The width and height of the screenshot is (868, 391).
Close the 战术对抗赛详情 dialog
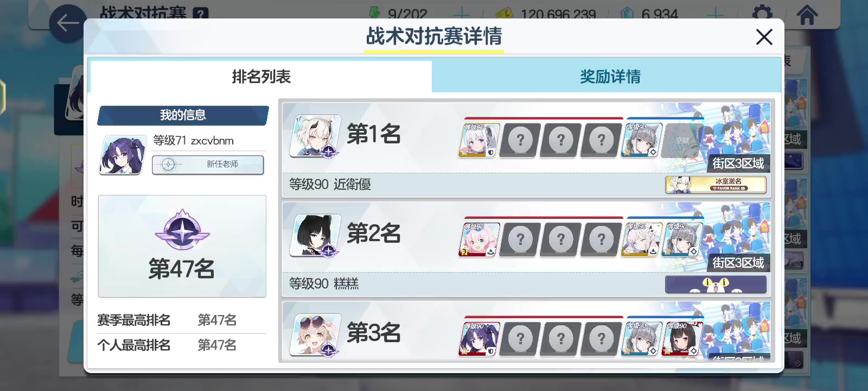764,37
